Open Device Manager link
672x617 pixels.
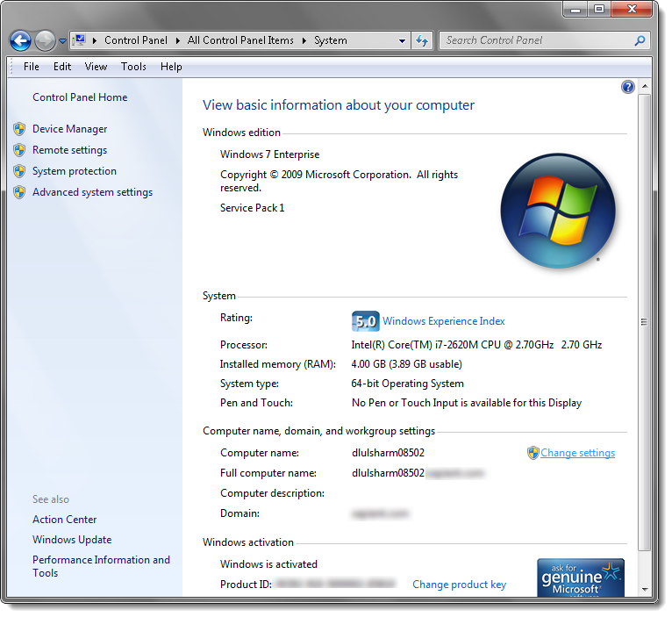(x=70, y=130)
